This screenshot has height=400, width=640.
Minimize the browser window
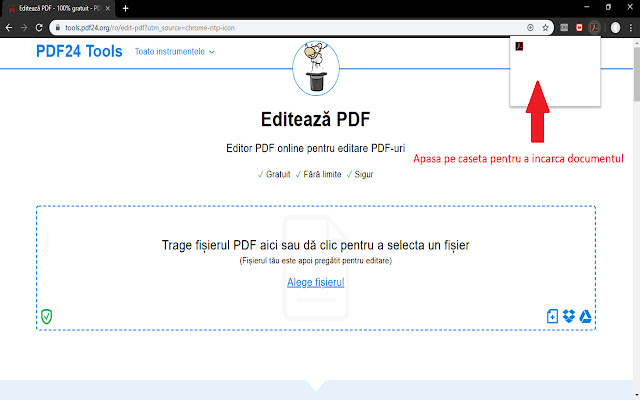coord(587,7)
